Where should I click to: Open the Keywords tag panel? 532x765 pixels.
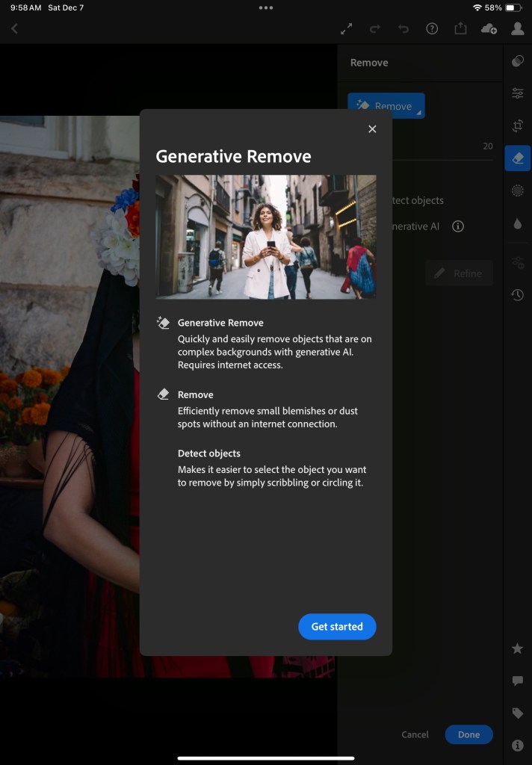517,713
